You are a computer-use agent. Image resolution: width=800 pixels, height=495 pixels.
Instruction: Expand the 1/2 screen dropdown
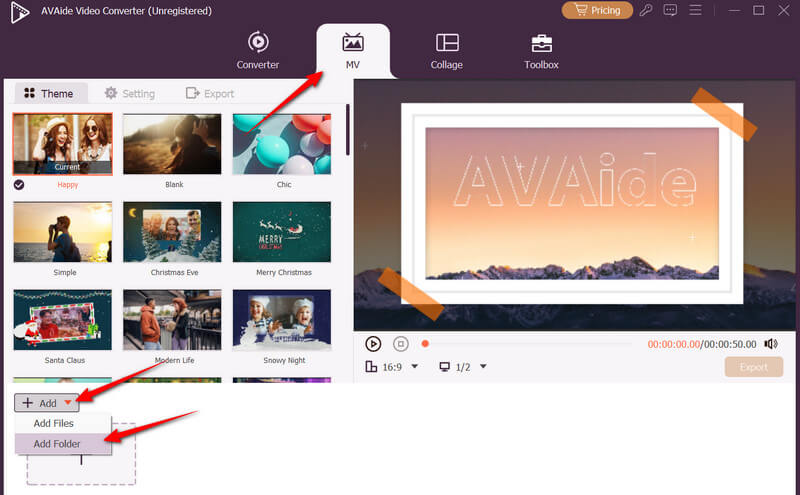click(484, 367)
